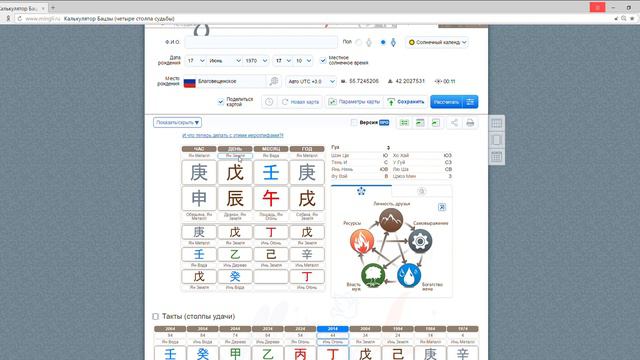The height and width of the screenshot is (360, 640).
Task: Select the filled blue gender radio button
Action: [383, 42]
